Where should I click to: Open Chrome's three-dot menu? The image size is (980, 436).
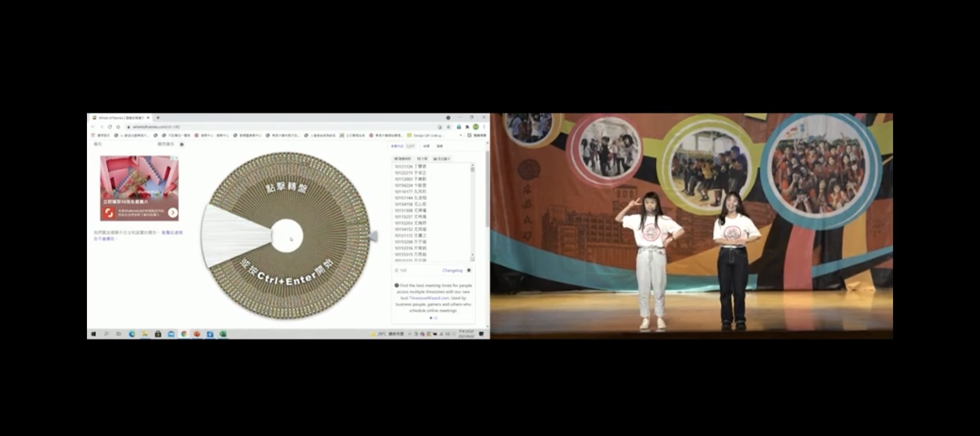pyautogui.click(x=484, y=127)
